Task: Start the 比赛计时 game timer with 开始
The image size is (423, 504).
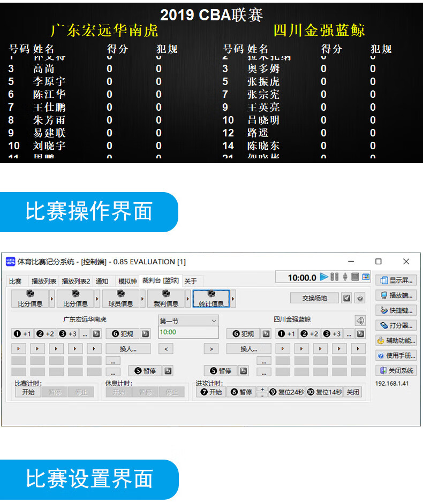Action: (28, 392)
